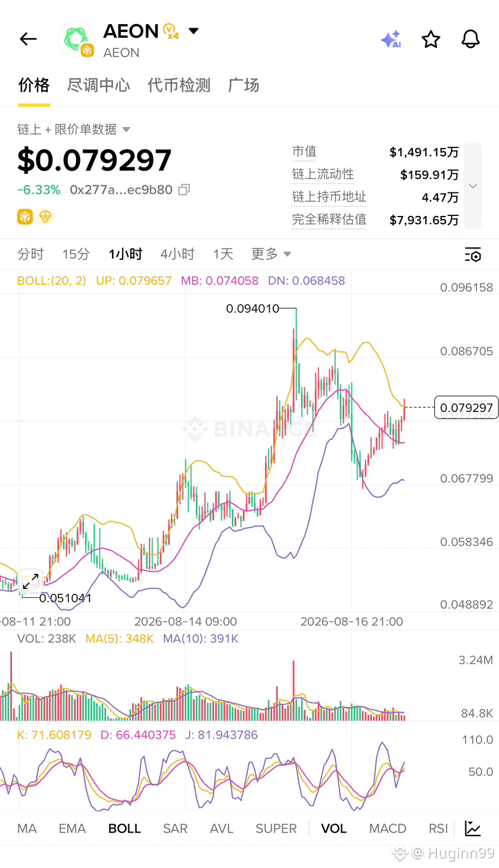Tap liquidity value $159.91万
Screen dimensions: 499x868
click(430, 174)
